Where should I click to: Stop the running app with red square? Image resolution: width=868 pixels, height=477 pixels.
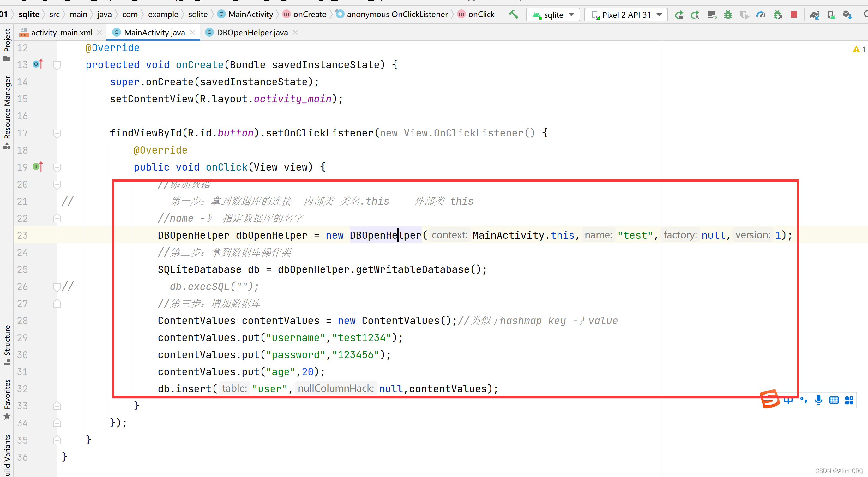(x=793, y=15)
